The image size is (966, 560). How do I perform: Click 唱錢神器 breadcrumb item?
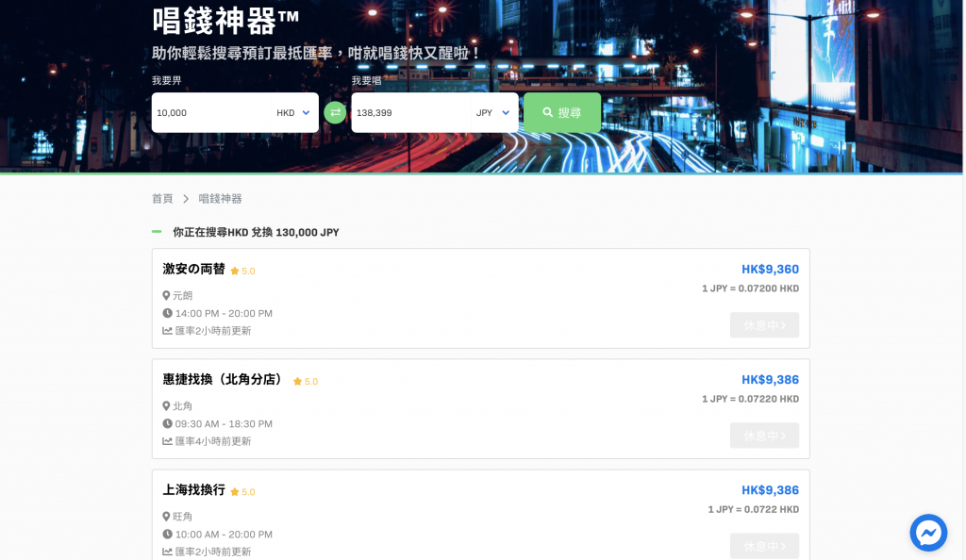coord(220,199)
